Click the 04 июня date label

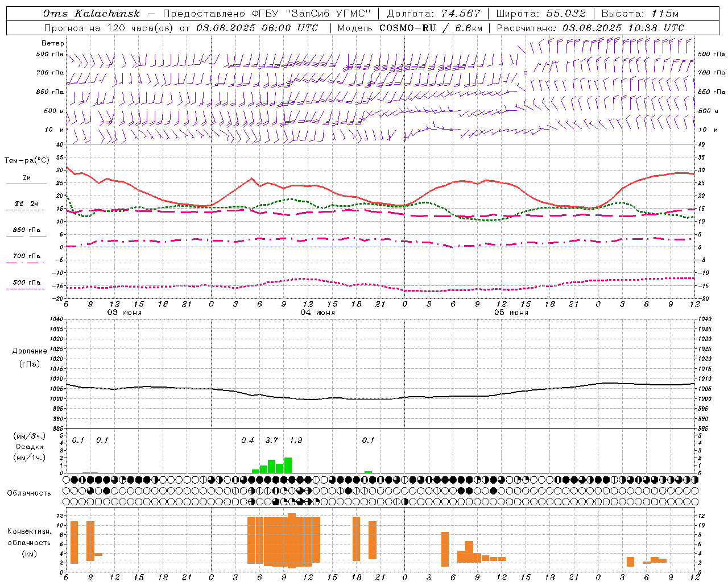point(318,313)
